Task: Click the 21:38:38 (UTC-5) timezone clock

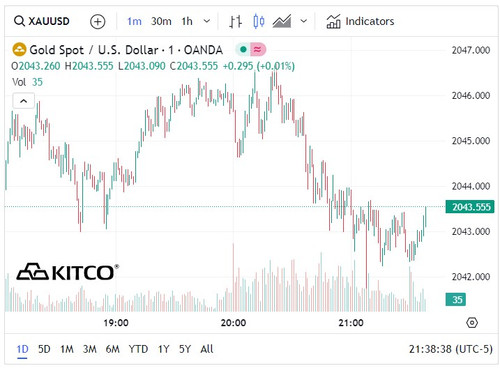Action: [x=451, y=349]
